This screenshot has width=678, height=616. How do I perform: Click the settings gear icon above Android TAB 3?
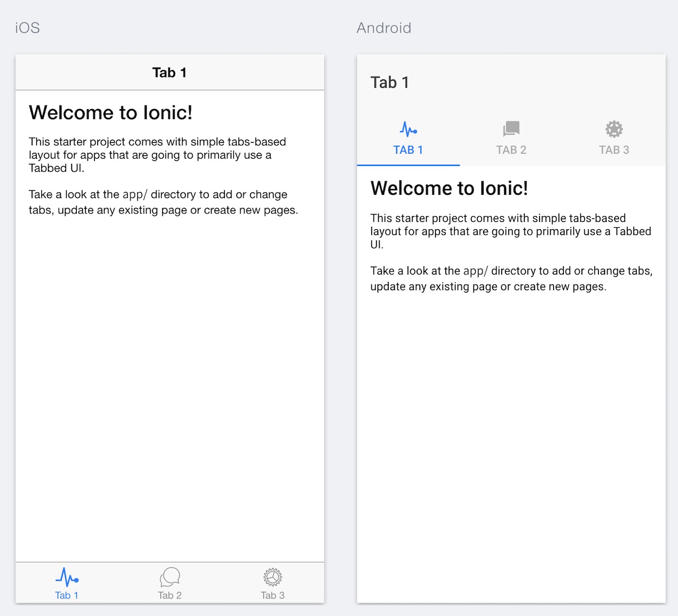614,129
